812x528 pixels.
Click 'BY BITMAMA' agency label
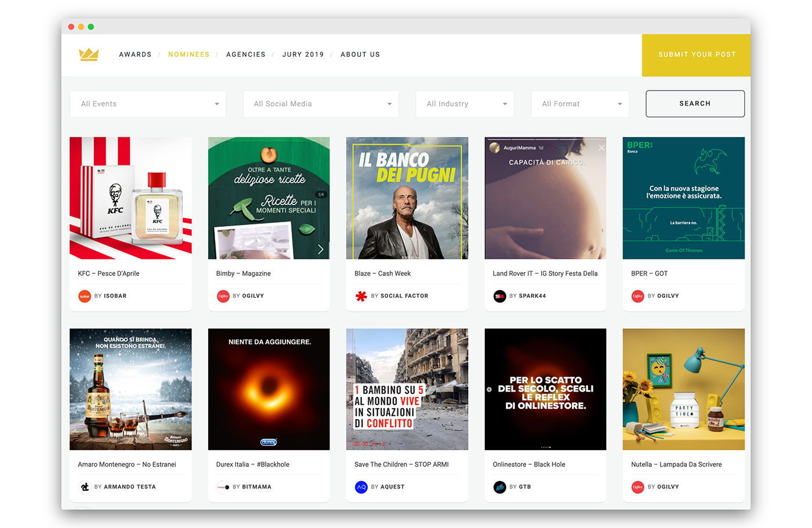point(252,487)
